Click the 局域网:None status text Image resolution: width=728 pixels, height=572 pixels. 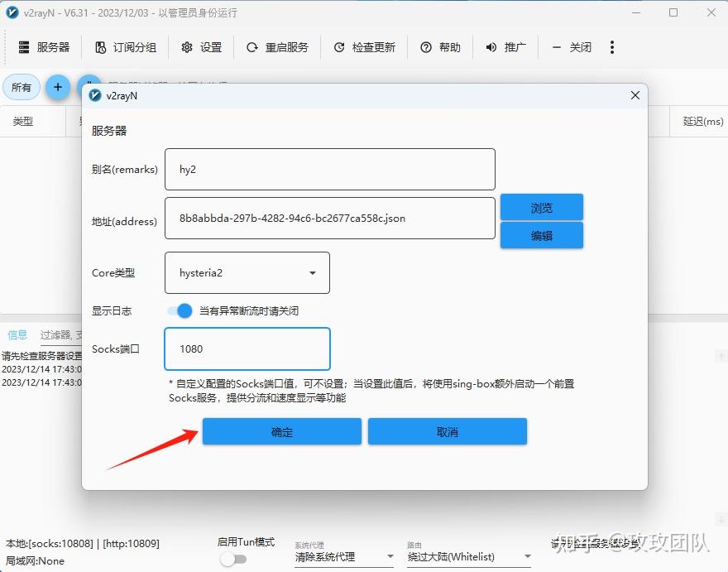pos(35,561)
